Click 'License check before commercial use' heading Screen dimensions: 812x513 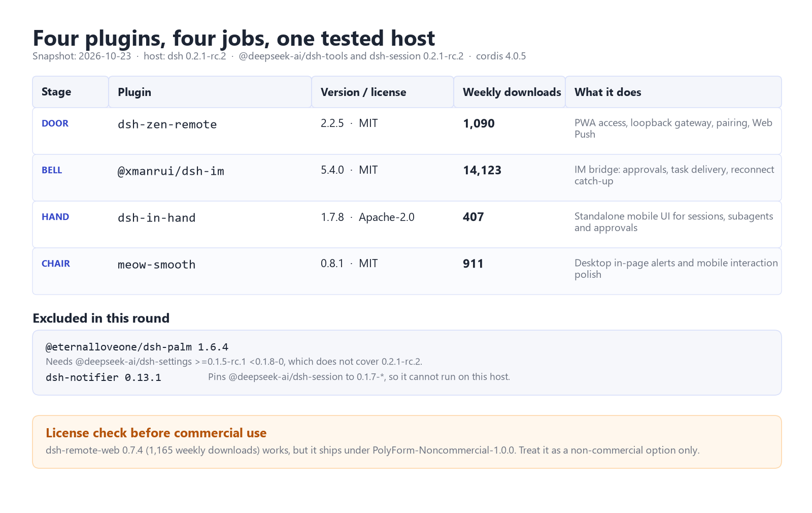pos(156,433)
